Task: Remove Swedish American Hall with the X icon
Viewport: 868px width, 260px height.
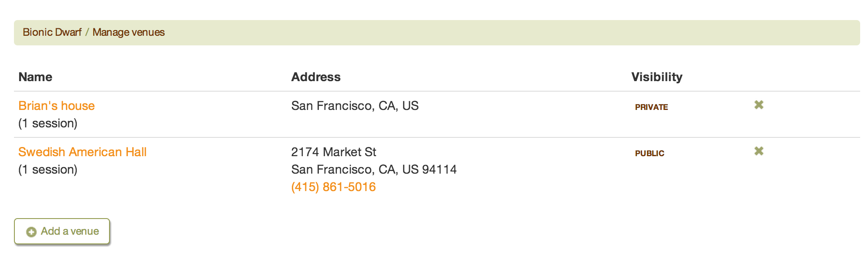Action: tap(759, 151)
